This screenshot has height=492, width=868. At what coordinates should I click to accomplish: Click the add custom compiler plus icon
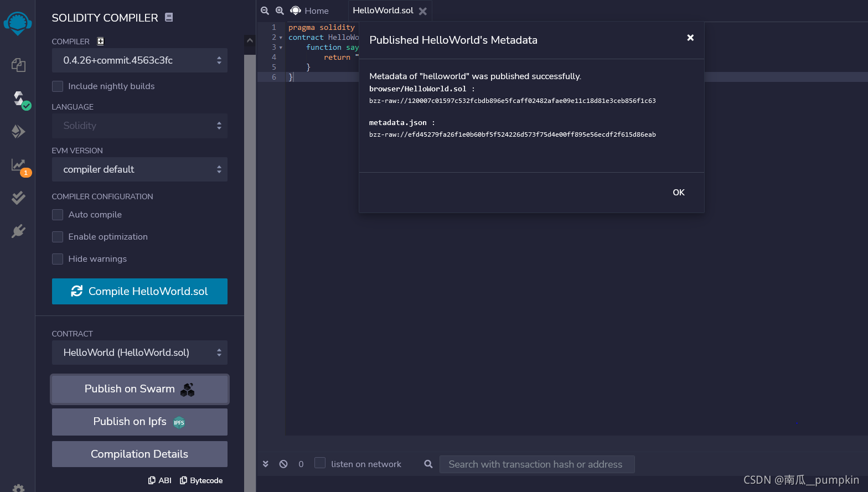click(x=100, y=41)
